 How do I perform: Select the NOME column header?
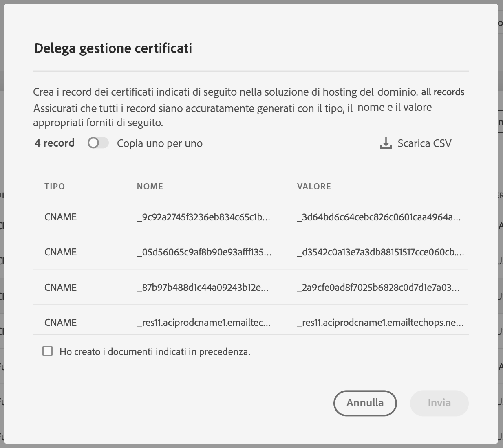click(x=150, y=187)
